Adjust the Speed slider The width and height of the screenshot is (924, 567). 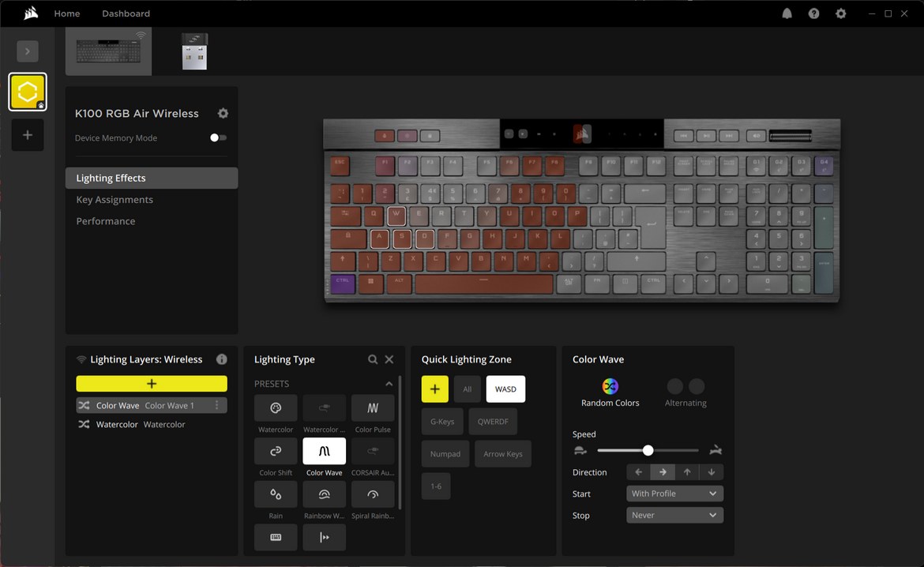tap(648, 450)
